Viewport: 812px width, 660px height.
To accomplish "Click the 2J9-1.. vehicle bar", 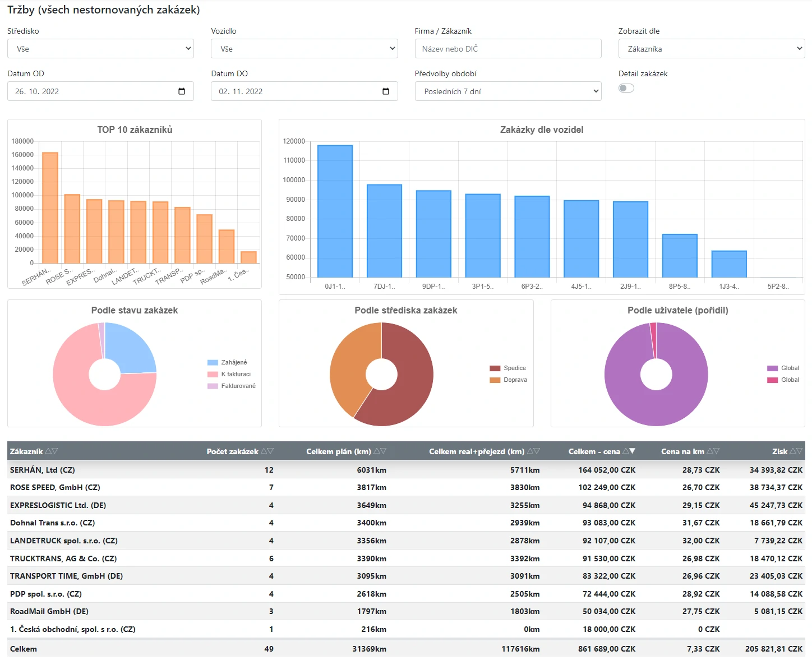I will (631, 239).
